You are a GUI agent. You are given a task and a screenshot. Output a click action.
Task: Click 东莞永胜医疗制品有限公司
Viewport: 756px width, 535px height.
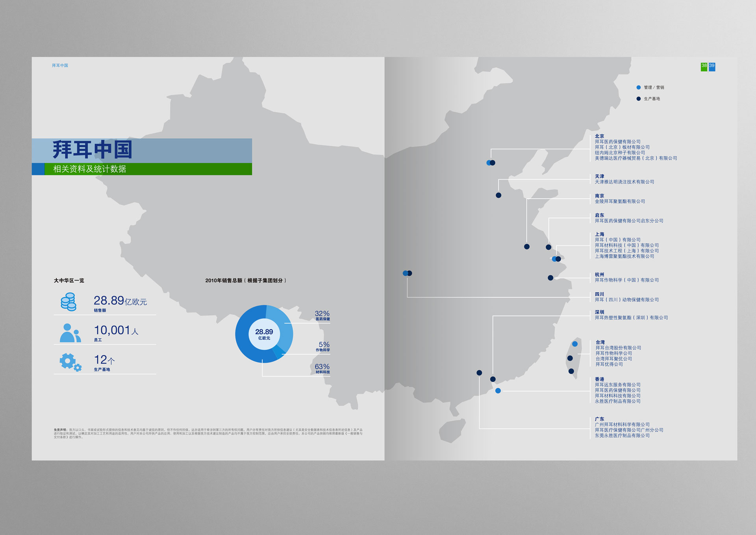click(x=622, y=436)
